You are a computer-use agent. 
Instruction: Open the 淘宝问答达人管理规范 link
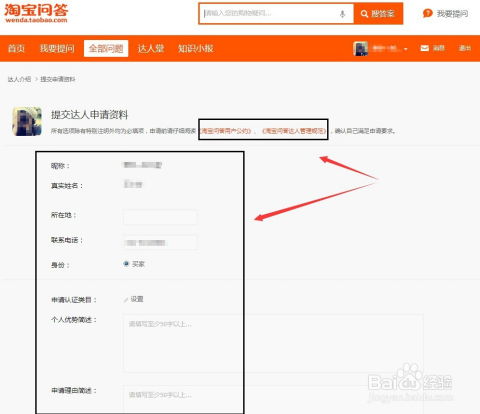coord(294,131)
